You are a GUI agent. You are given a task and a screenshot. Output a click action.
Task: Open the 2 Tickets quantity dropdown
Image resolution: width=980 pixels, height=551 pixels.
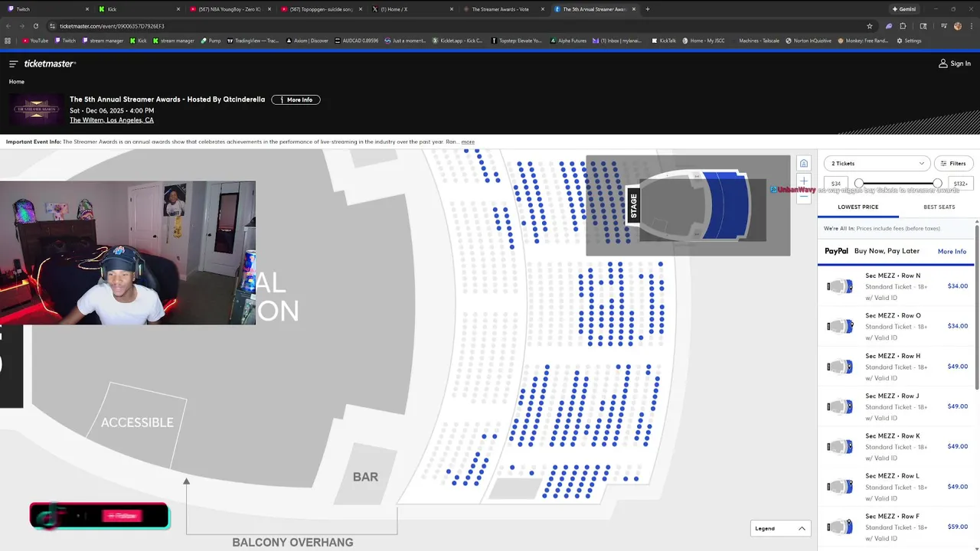point(877,163)
